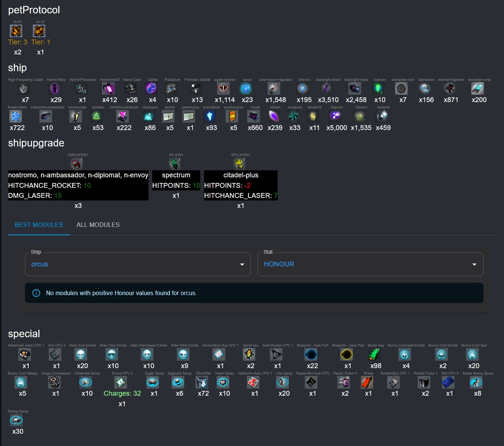Screen dimensions: 504x446
Task: Switch to the ALL MODULES tab
Action: tap(98, 225)
